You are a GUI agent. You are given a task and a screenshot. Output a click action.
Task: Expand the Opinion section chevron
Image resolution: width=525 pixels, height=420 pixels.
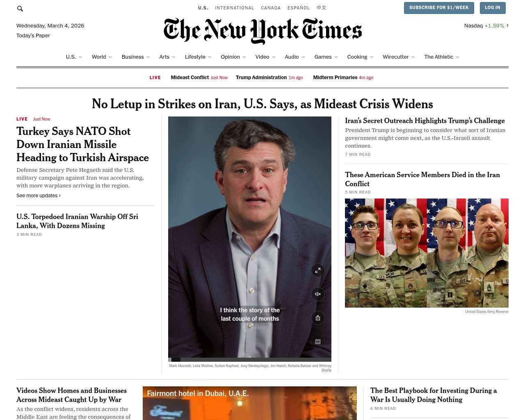[244, 57]
